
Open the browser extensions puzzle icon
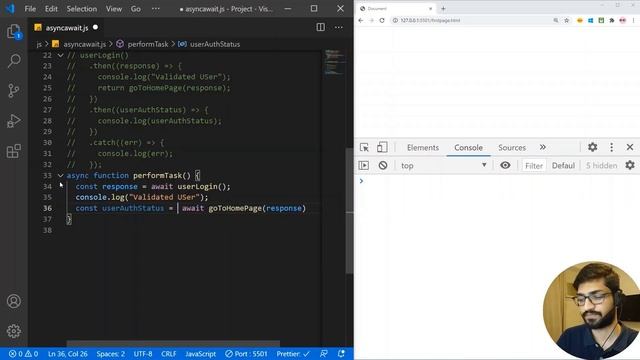point(612,20)
